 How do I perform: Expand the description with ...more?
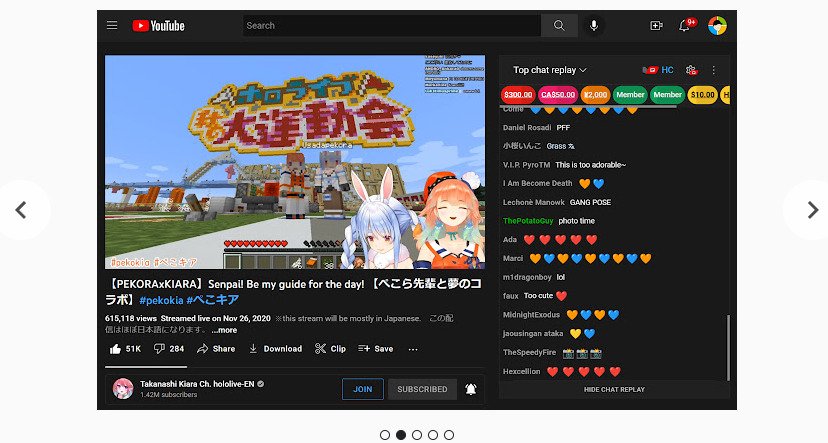(x=224, y=330)
